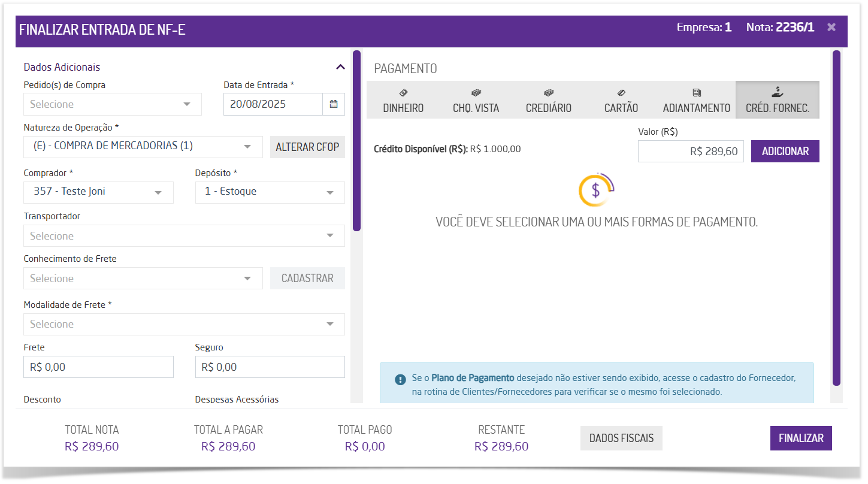This screenshot has height=484, width=868.
Task: Click the Alterar CFOP button
Action: point(307,147)
